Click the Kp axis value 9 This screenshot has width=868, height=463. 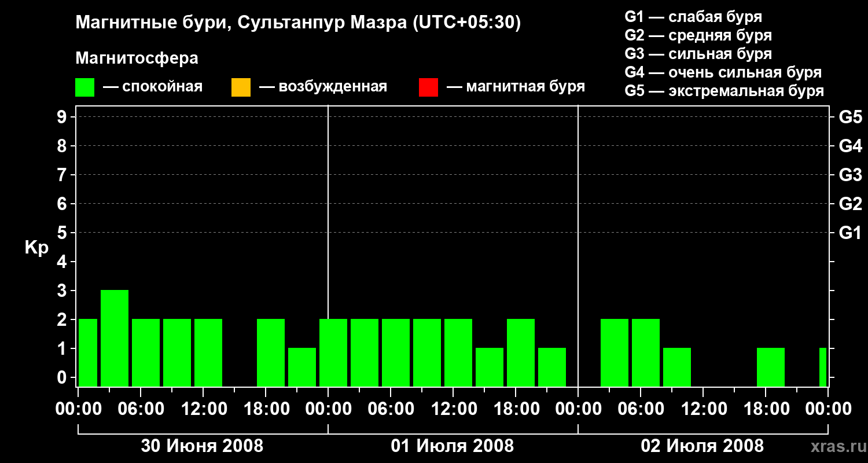[63, 117]
